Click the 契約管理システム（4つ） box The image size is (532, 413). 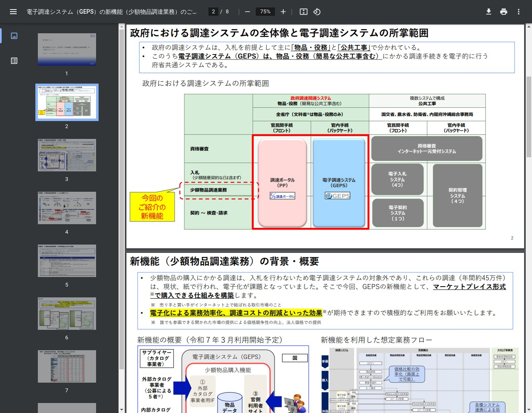[x=458, y=195]
